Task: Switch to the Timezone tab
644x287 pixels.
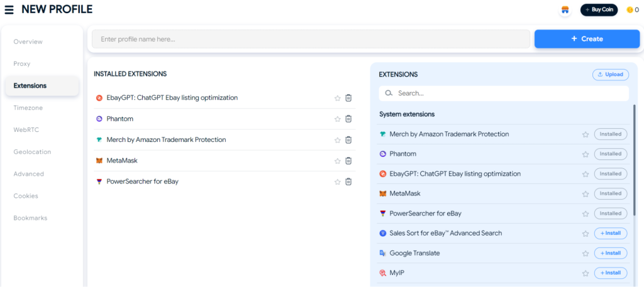Action: [28, 108]
